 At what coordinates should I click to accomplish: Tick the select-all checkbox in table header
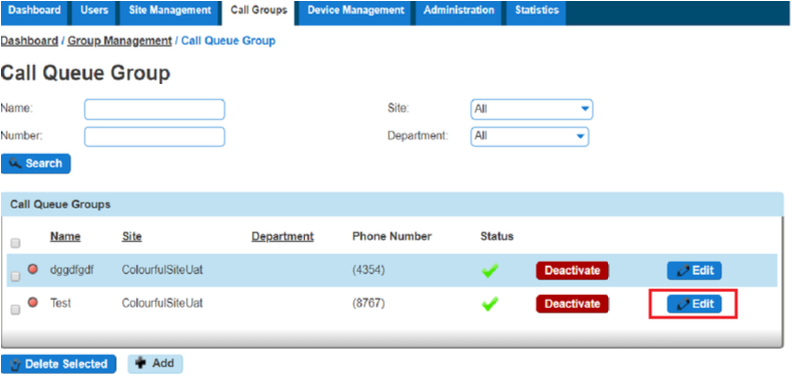click(16, 244)
